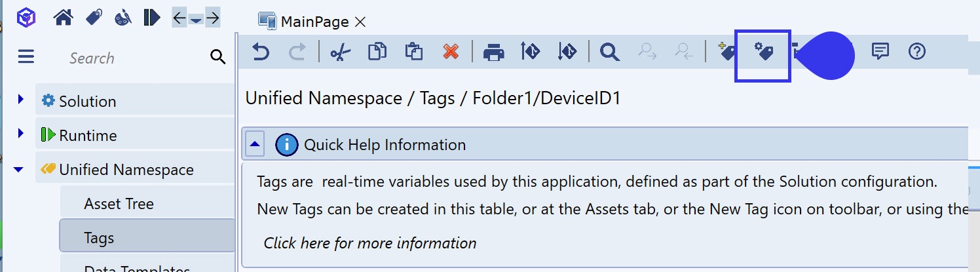
Task: Open the paint palette draw icon
Action: (x=122, y=18)
